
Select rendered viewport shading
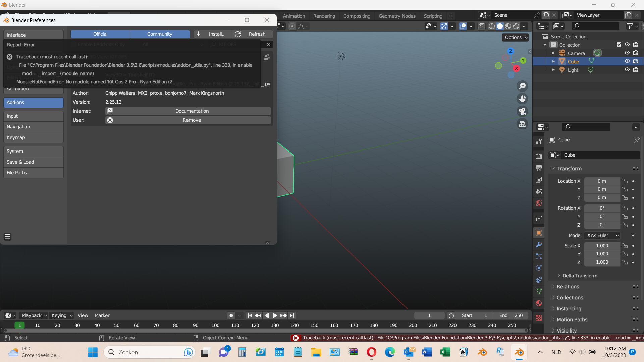tap(516, 26)
